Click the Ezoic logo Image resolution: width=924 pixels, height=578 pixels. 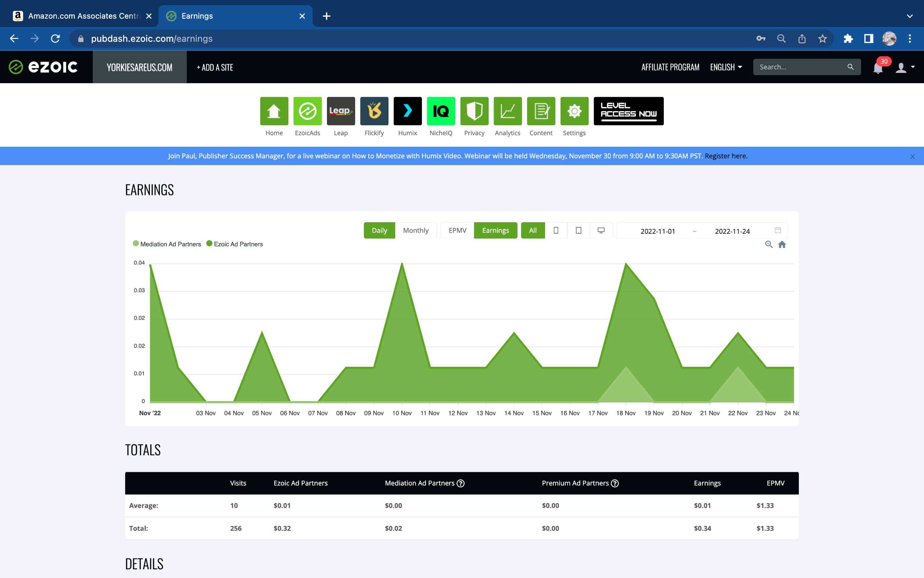(x=43, y=67)
